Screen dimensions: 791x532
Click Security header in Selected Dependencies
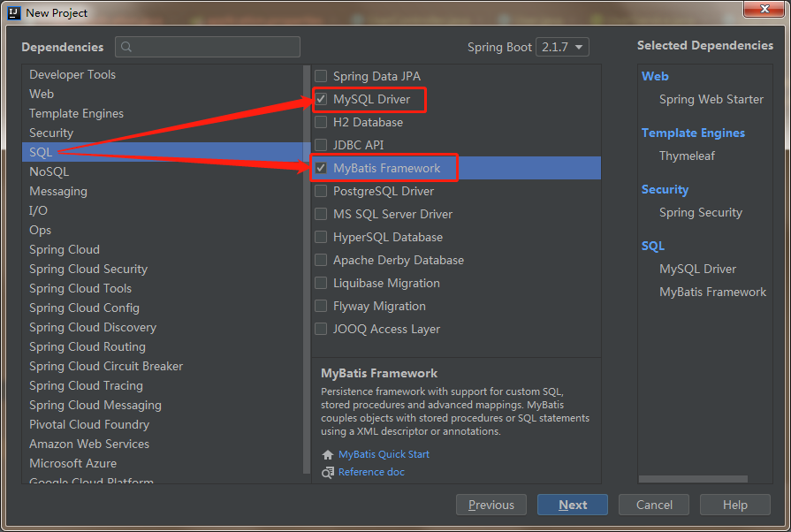pos(665,190)
